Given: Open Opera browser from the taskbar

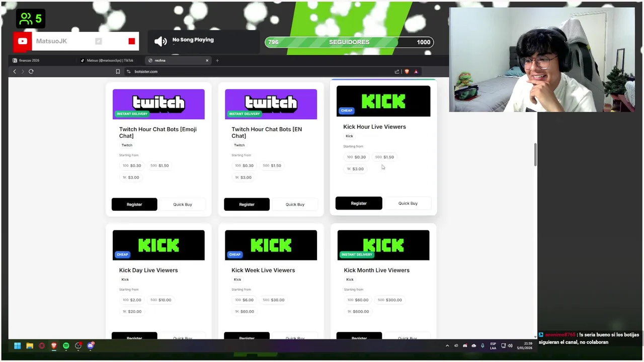Looking at the screenshot, I should (x=42, y=345).
